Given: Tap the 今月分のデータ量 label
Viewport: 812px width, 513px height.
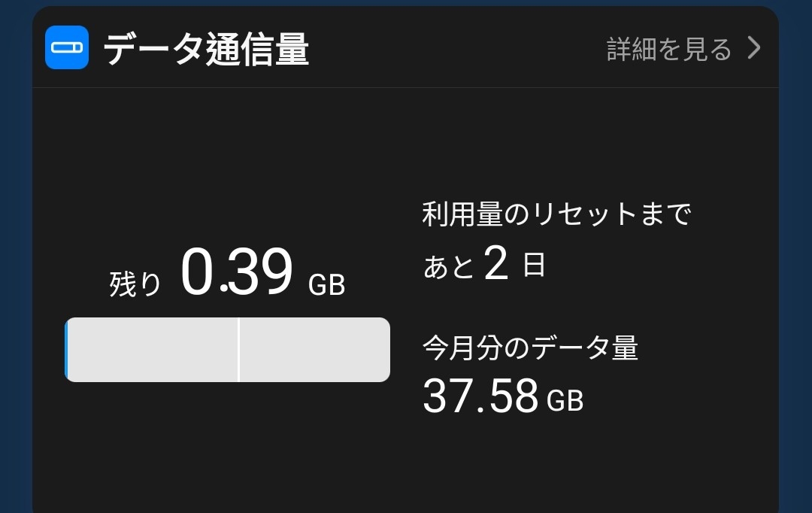Looking at the screenshot, I should [x=530, y=348].
